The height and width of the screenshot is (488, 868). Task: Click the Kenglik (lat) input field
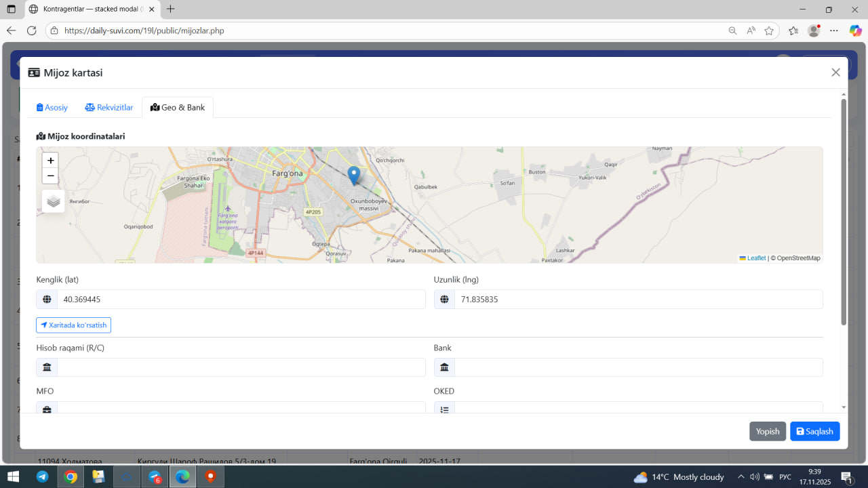241,299
